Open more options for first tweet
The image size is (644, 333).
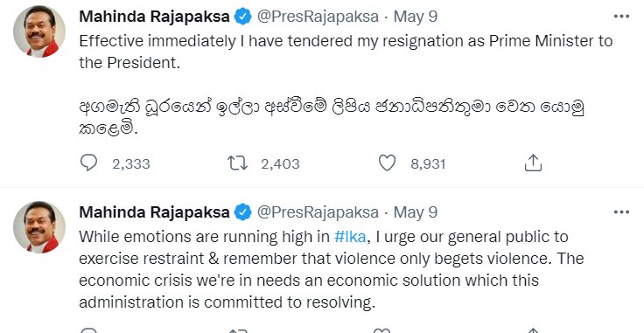[x=621, y=17]
